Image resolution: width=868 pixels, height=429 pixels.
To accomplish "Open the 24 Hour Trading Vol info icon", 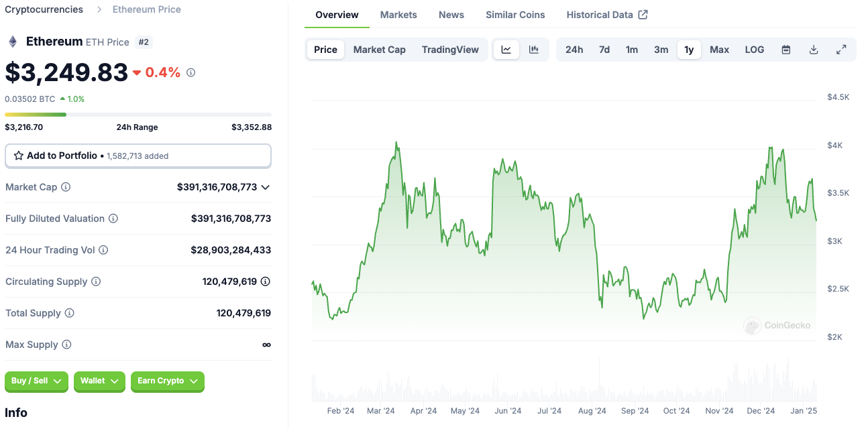I will [103, 250].
